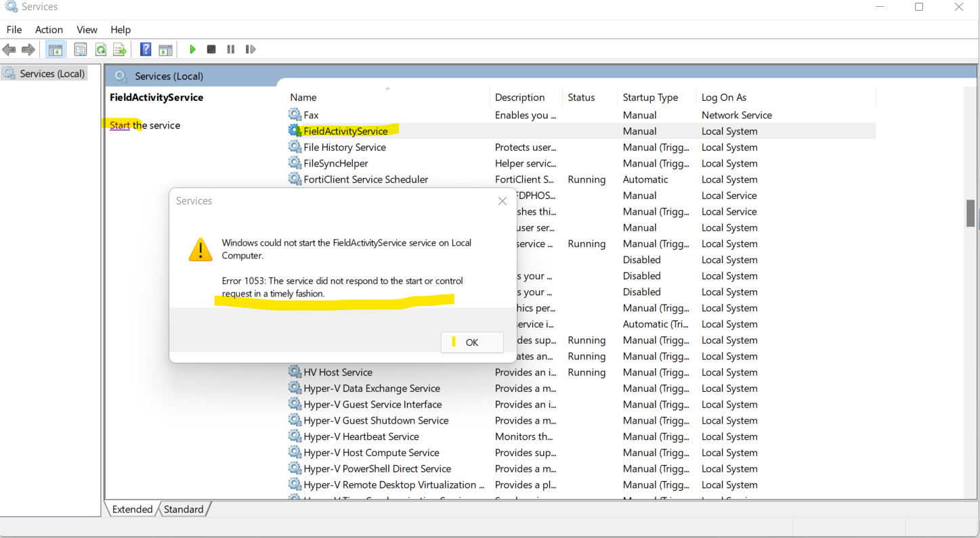Click the gear icon beside FieldActivityService row
The height and width of the screenshot is (538, 980).
click(x=295, y=131)
